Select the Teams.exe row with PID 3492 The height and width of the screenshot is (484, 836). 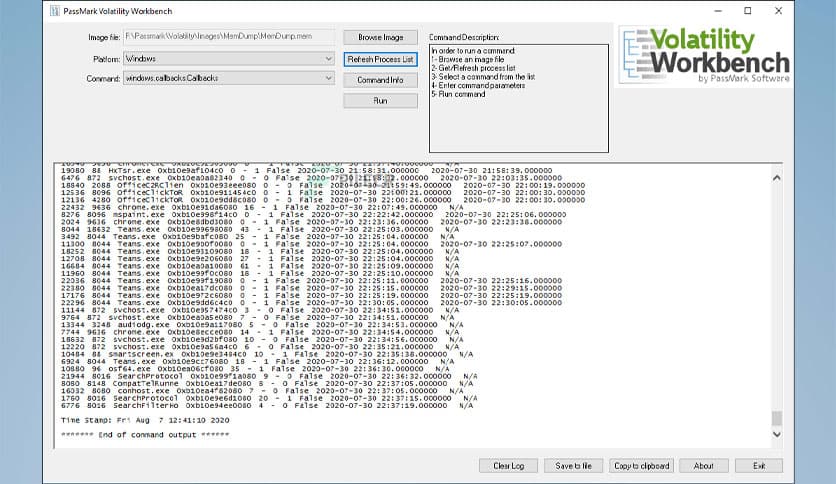258,237
